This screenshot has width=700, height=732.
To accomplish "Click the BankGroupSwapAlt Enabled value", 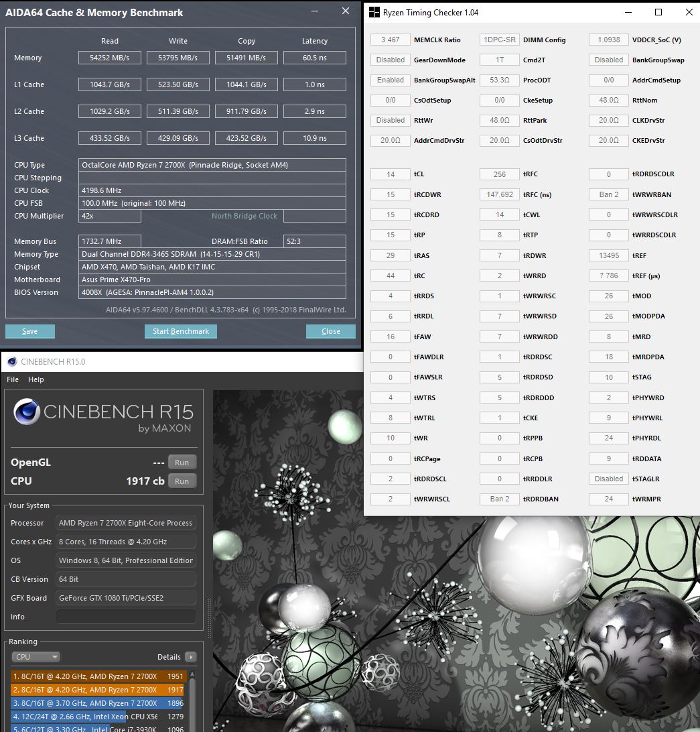I will tap(391, 80).
